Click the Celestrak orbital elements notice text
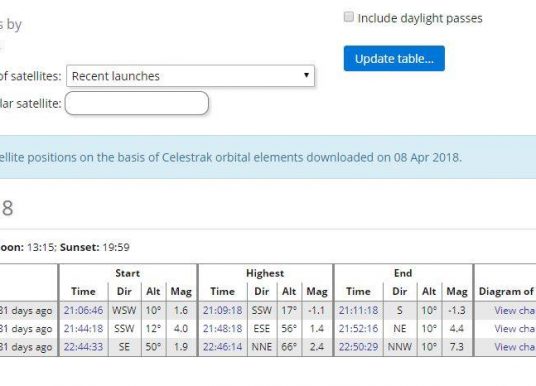This screenshot has height=386, width=536. tap(231, 157)
